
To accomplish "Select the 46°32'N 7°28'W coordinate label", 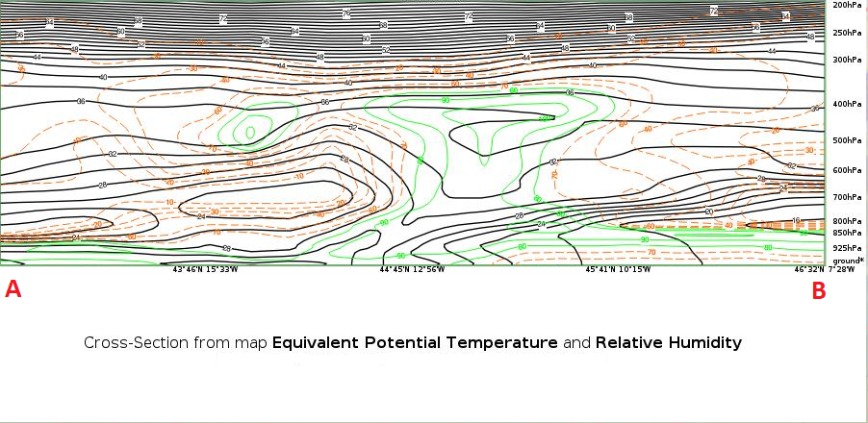I will [826, 270].
